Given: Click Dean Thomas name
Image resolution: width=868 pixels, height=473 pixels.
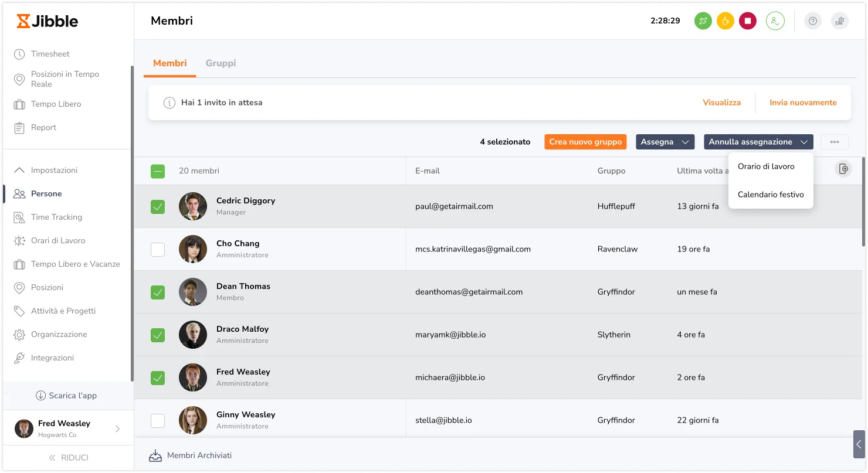Looking at the screenshot, I should tap(243, 287).
